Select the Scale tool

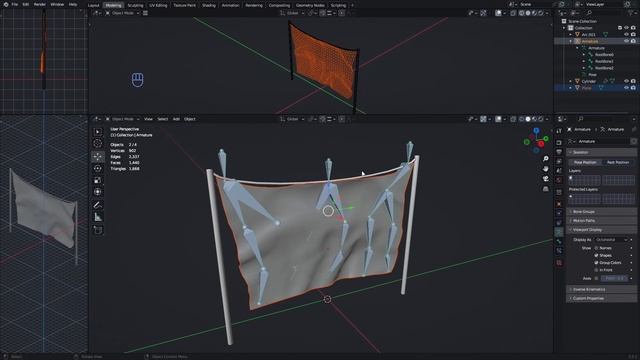(98, 180)
